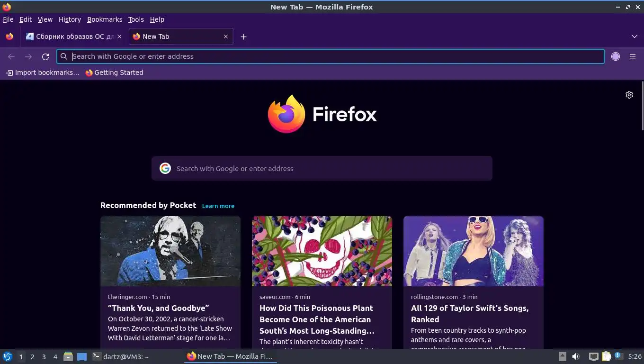The height and width of the screenshot is (364, 644).
Task: Open the Firefox account avatar icon
Action: 616,56
